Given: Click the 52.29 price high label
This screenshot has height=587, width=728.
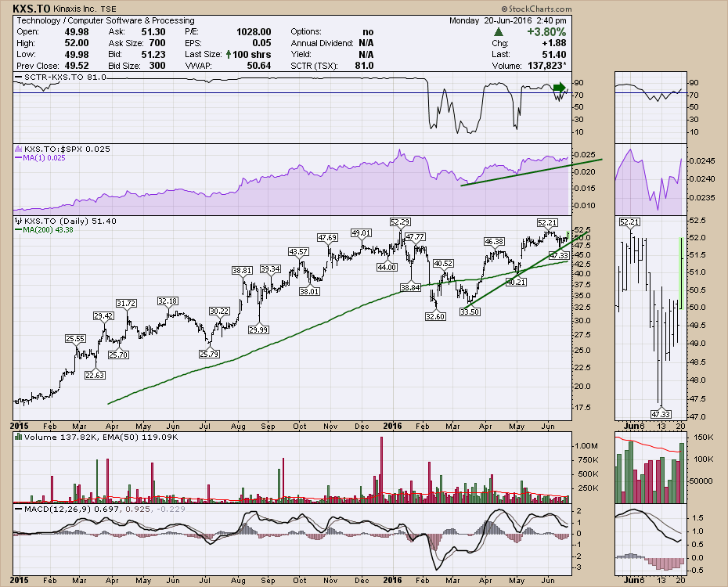Looking at the screenshot, I should [x=400, y=222].
